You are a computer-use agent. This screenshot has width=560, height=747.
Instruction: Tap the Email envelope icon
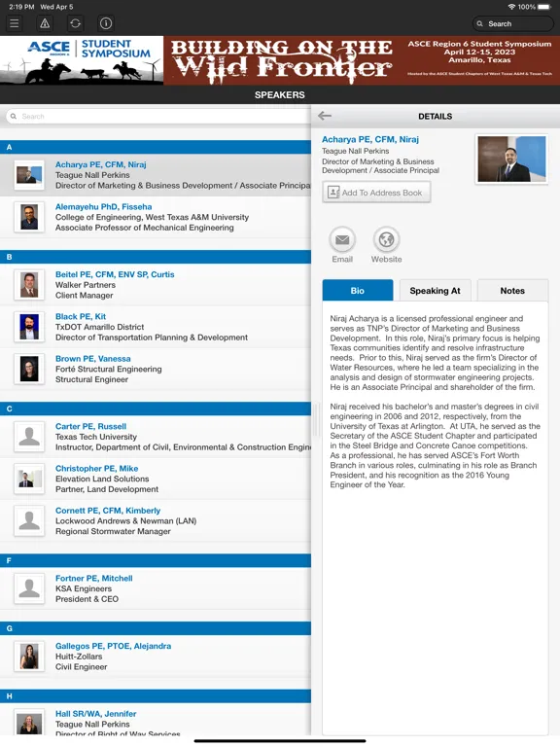point(342,239)
